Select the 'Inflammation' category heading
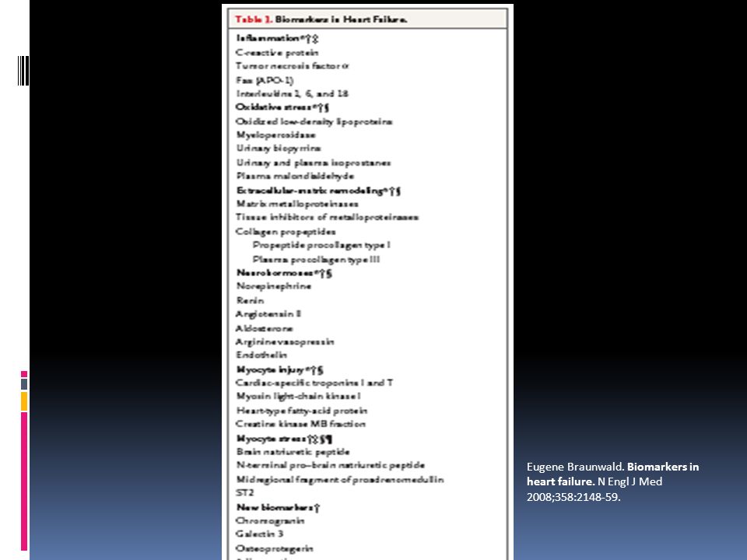This screenshot has height=560, width=747. coord(277,38)
